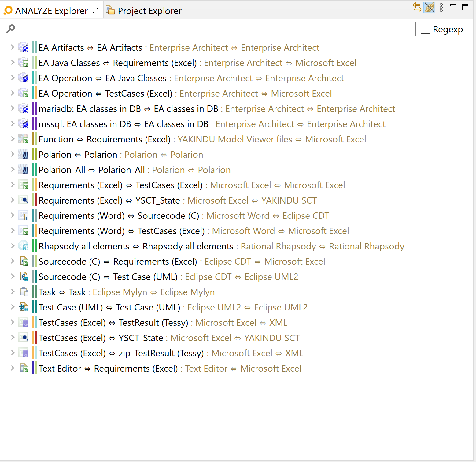Click red color bar of TestCases ⇔ YSCT_State row
This screenshot has width=476, height=462.
coord(35,338)
